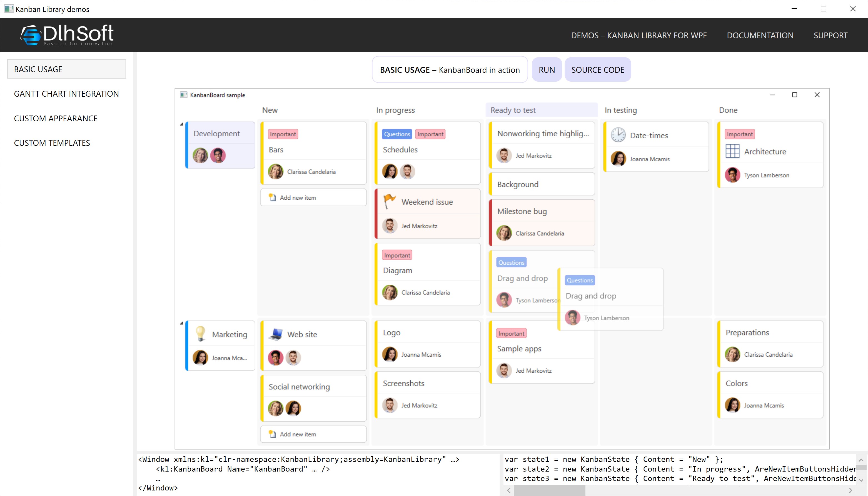The image size is (868, 496).
Task: Open the Gantt Chart Integration demo
Action: point(66,94)
